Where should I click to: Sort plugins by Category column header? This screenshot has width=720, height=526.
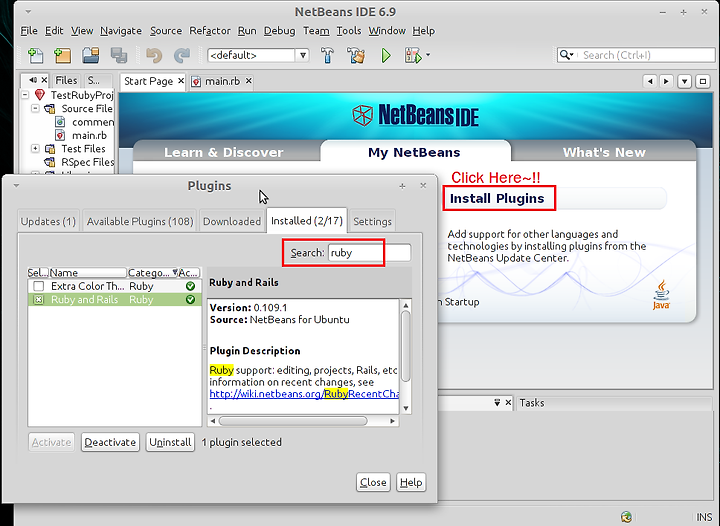152,273
